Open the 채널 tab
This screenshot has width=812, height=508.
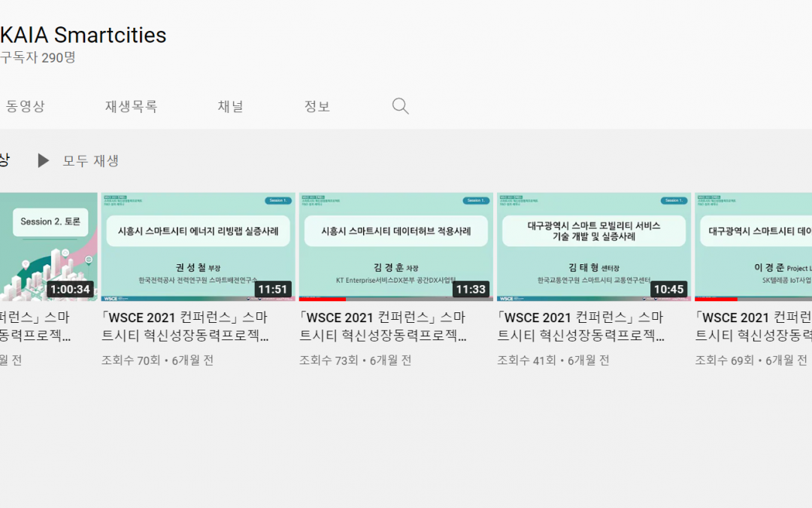231,106
